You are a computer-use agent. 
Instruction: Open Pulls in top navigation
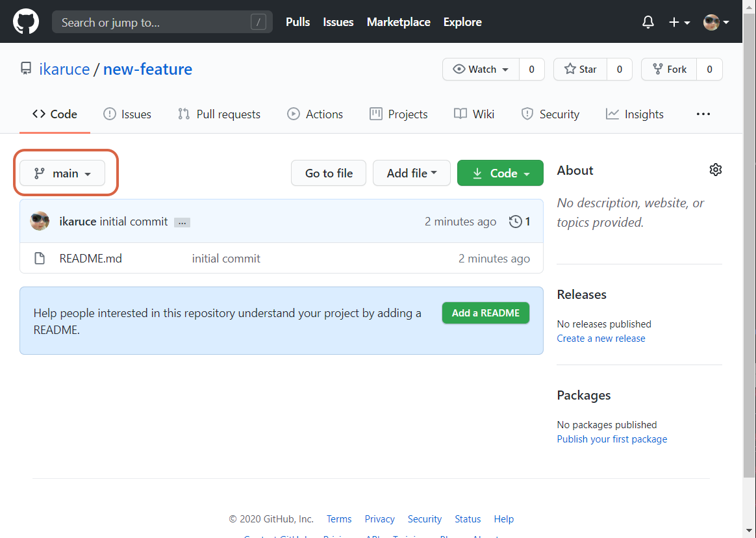pyautogui.click(x=298, y=22)
